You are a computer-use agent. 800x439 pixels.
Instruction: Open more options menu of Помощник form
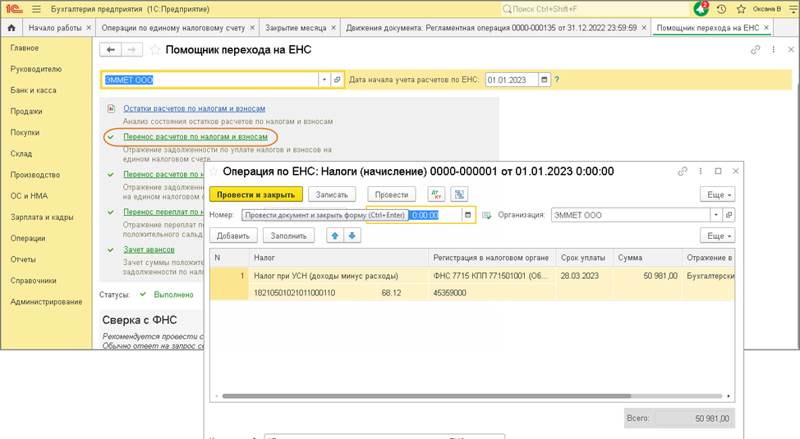(x=773, y=50)
